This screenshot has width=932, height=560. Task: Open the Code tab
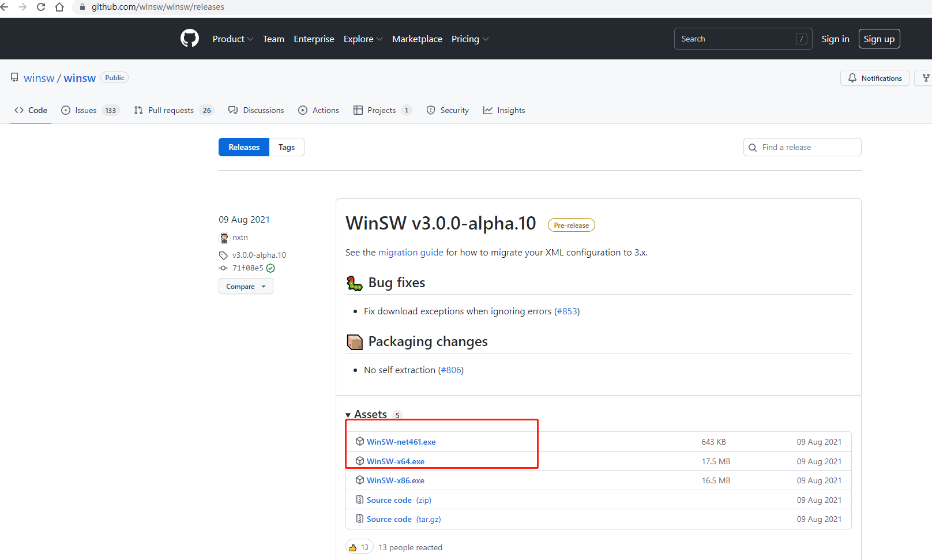[x=31, y=110]
